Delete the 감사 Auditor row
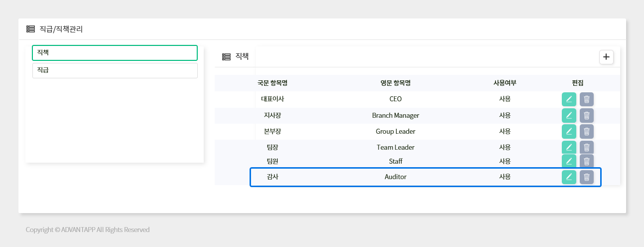This screenshot has width=644, height=247. tap(587, 177)
